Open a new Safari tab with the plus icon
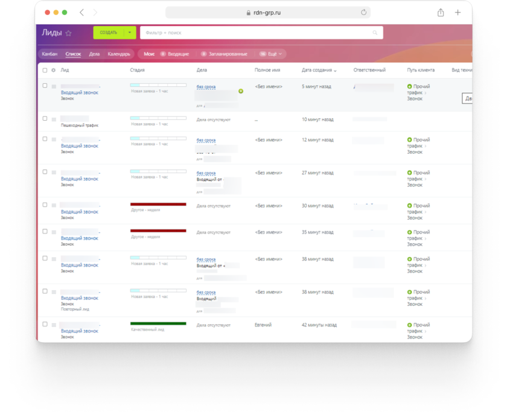 tap(458, 13)
